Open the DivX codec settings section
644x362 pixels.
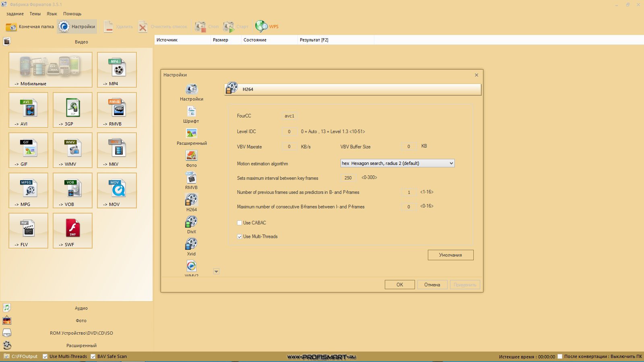click(191, 225)
